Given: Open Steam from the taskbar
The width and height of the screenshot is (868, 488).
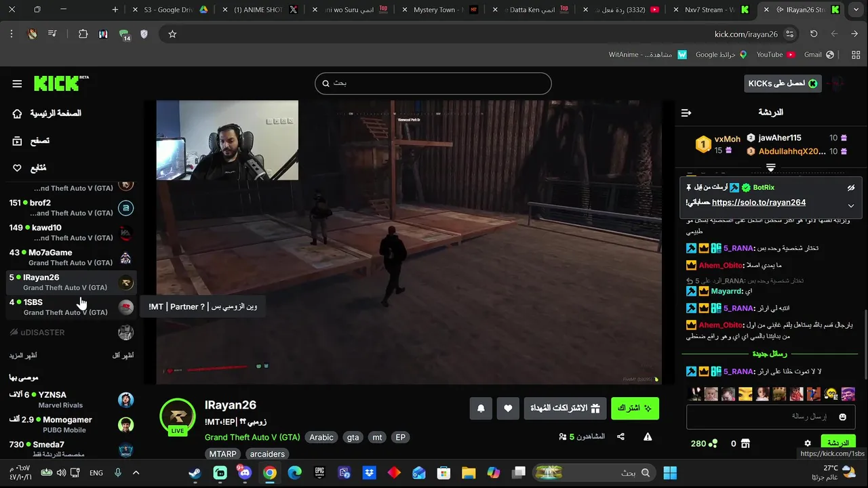Looking at the screenshot, I should 195,472.
